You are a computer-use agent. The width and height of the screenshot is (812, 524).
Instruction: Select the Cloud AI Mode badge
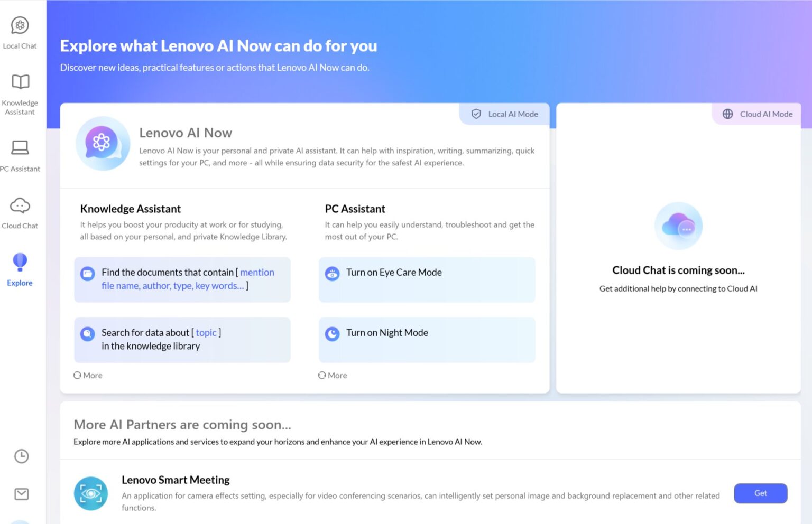tap(757, 114)
